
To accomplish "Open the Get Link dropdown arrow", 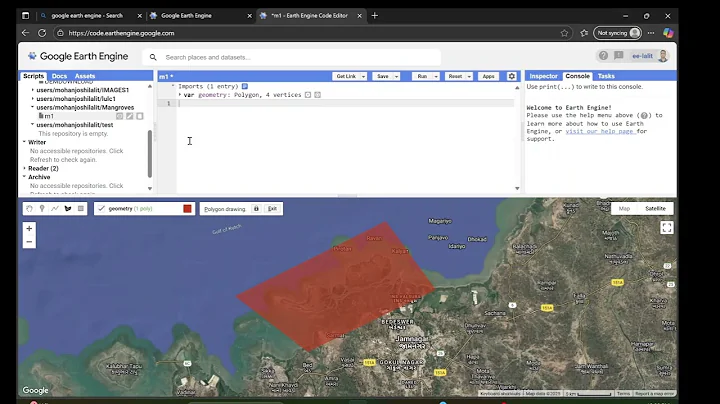I will 363,76.
